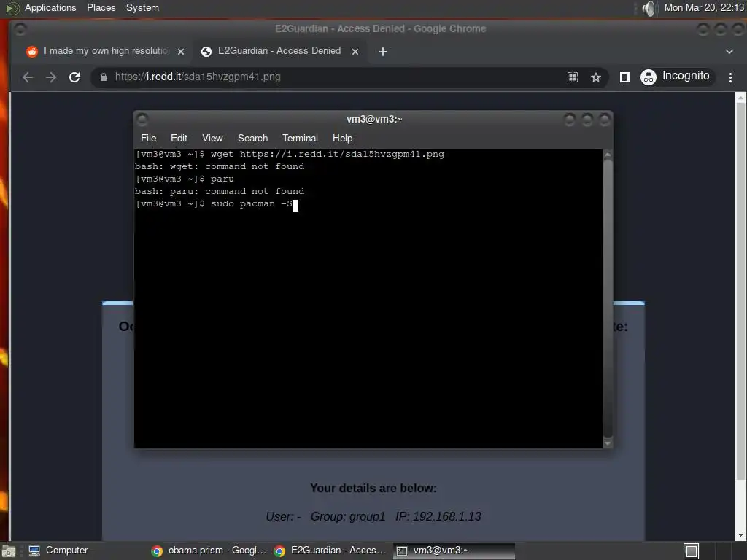Image resolution: width=747 pixels, height=560 pixels.
Task: Open a new Chrome tab
Action: click(x=382, y=52)
